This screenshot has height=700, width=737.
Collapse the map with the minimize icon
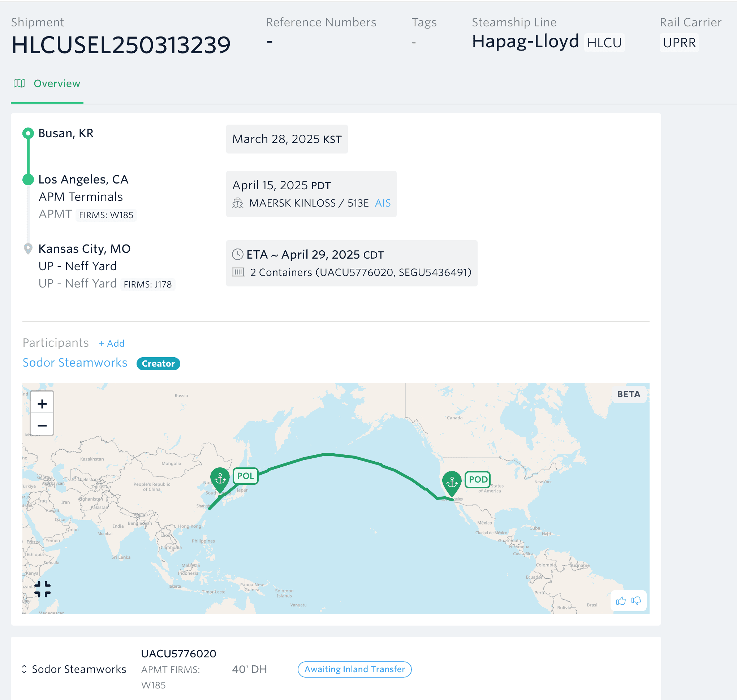(x=42, y=589)
